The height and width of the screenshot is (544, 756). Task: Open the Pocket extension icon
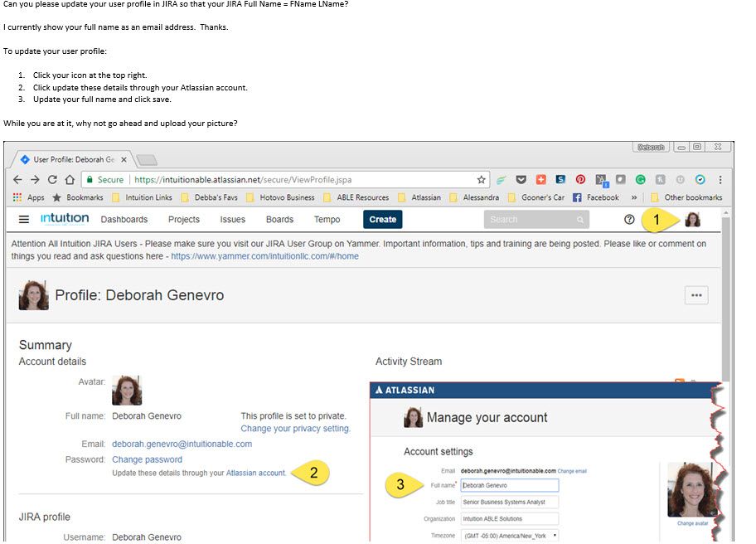click(521, 180)
